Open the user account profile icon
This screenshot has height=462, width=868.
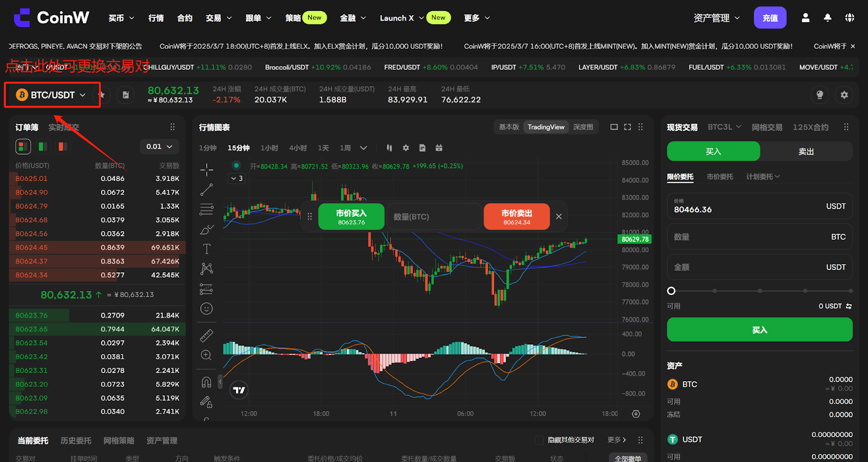(x=806, y=18)
